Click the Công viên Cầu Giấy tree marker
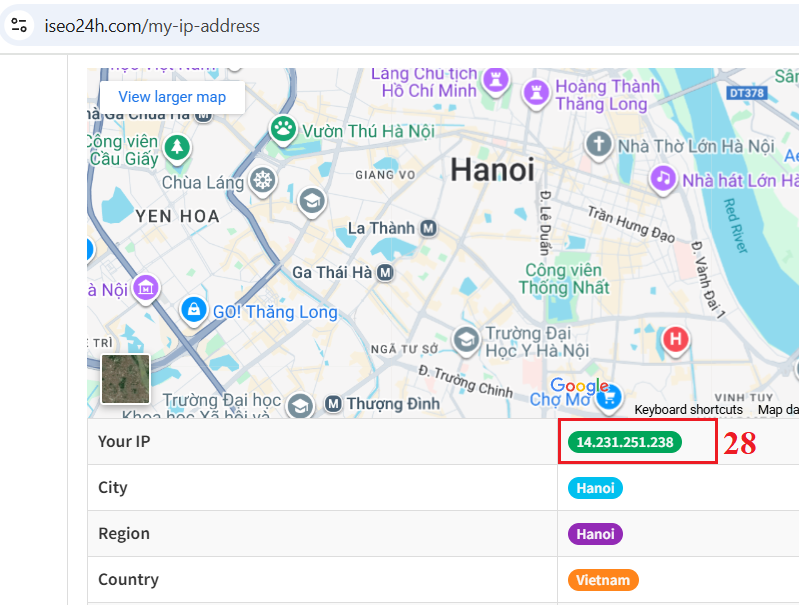Viewport: 799px width, 605px height. tap(177, 148)
